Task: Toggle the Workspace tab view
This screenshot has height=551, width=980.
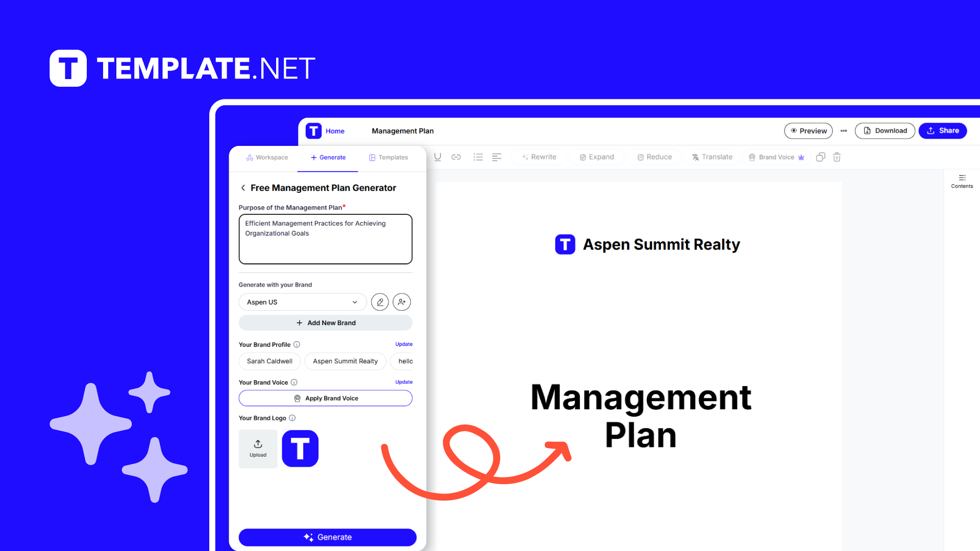Action: pyautogui.click(x=267, y=158)
